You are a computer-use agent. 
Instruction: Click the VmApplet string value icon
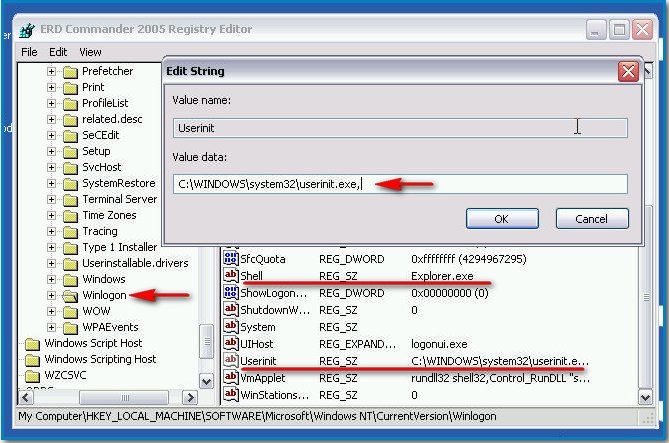[231, 377]
